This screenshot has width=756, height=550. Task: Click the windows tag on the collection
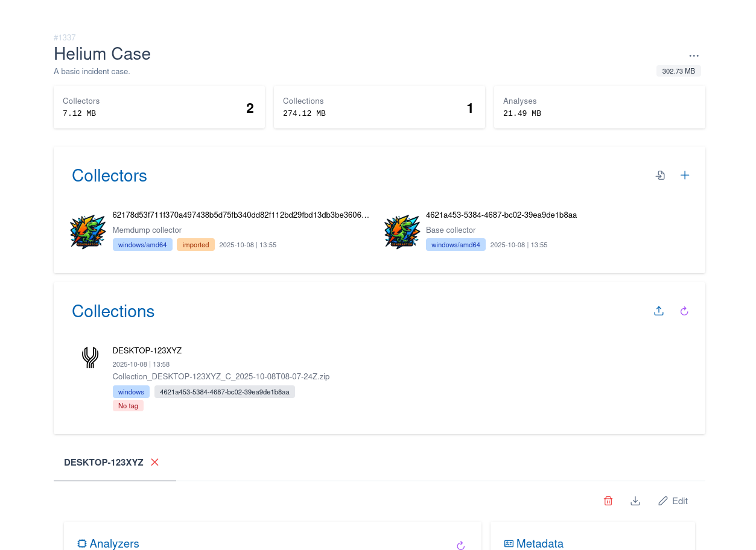[x=131, y=392]
